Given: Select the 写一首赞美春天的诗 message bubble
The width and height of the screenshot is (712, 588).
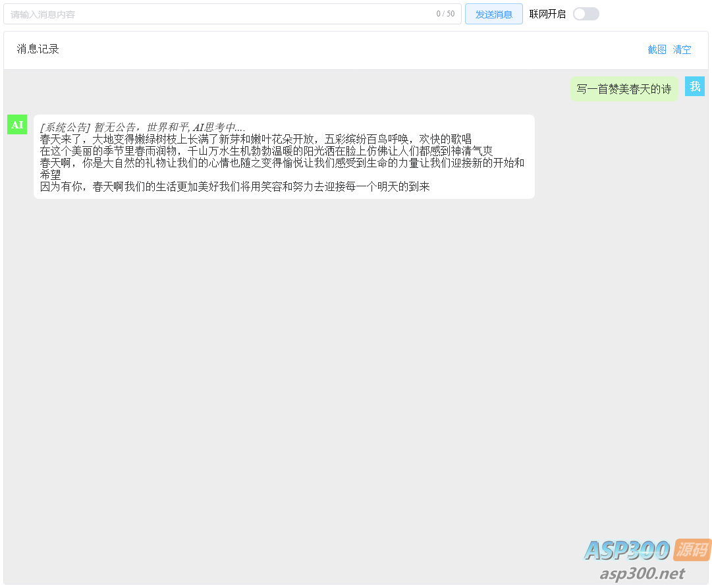Looking at the screenshot, I should point(623,88).
